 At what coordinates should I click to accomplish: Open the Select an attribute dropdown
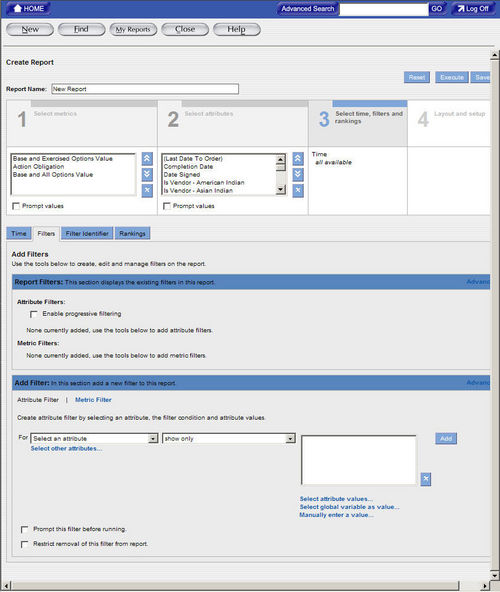94,439
